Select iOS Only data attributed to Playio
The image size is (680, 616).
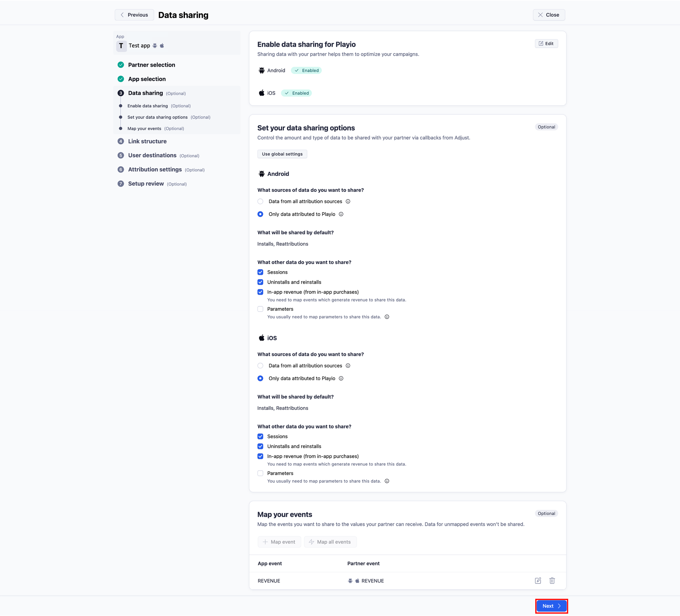point(260,378)
